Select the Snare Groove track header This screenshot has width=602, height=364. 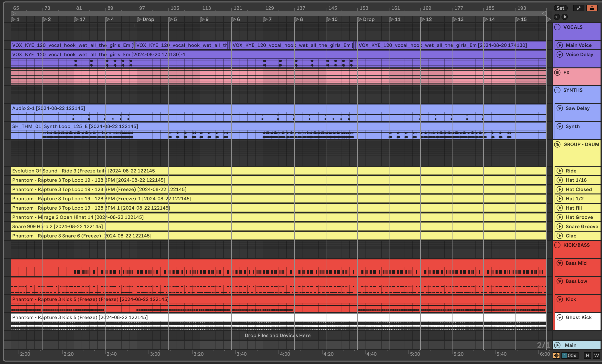click(x=582, y=226)
